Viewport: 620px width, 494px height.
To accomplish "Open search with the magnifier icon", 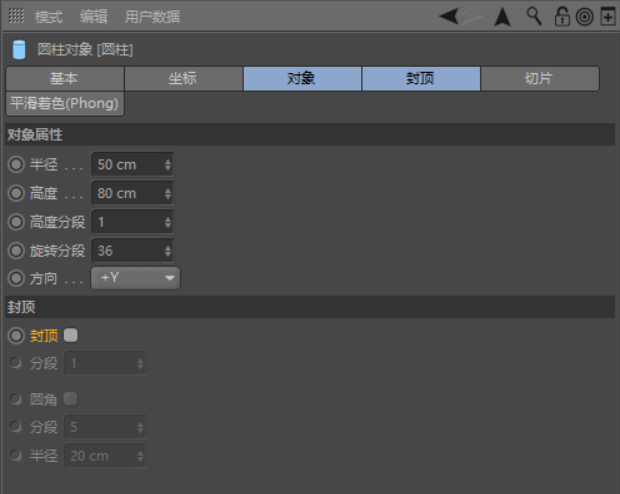I will pos(534,17).
